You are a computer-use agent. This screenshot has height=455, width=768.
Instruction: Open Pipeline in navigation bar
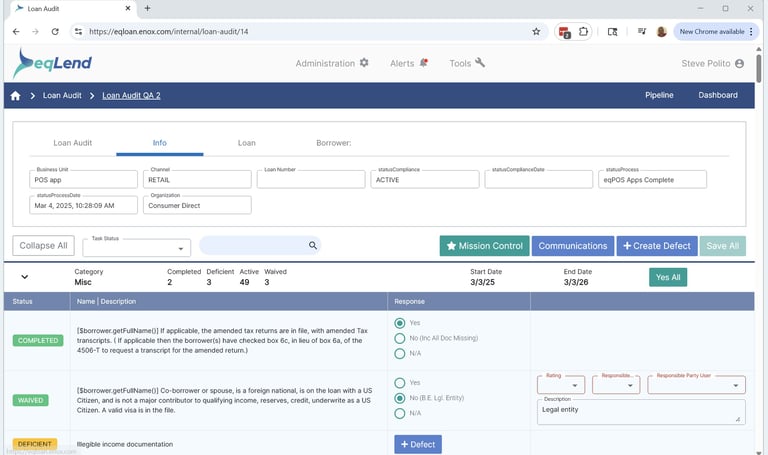(659, 95)
